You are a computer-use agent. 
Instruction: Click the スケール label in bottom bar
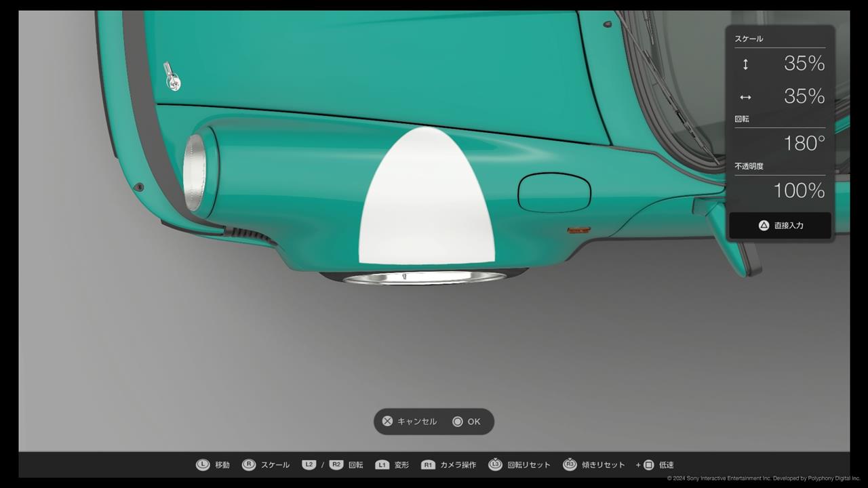tap(275, 465)
